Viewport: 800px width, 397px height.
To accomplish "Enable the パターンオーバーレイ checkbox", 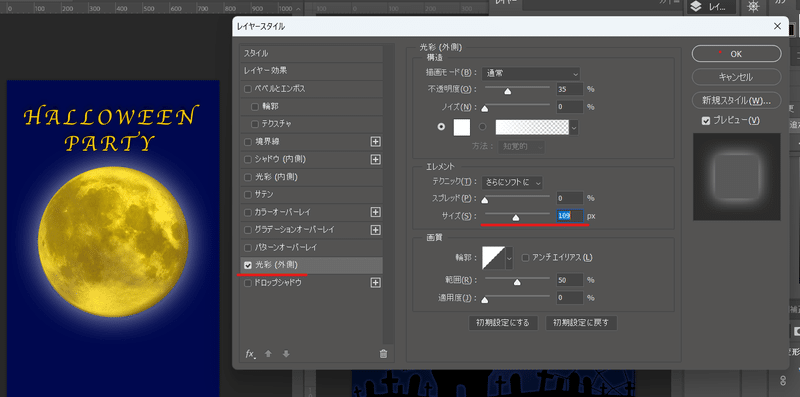I will [x=248, y=247].
